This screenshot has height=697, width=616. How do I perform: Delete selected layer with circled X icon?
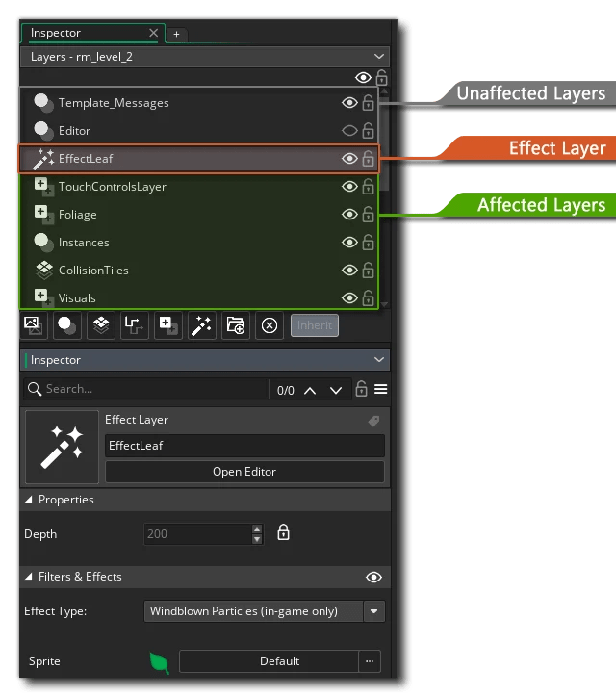(x=269, y=325)
